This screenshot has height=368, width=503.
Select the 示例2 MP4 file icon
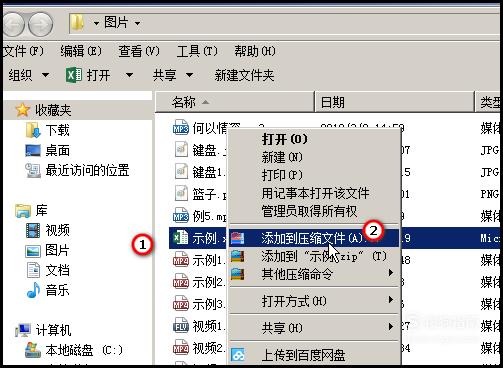tap(181, 282)
